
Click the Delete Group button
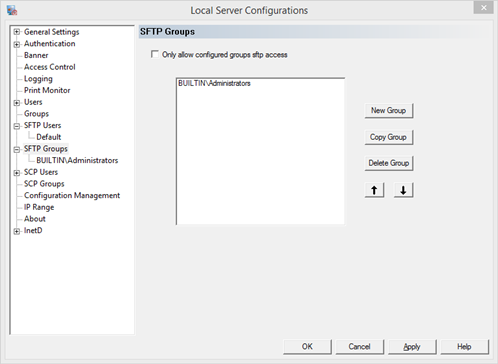(x=389, y=163)
